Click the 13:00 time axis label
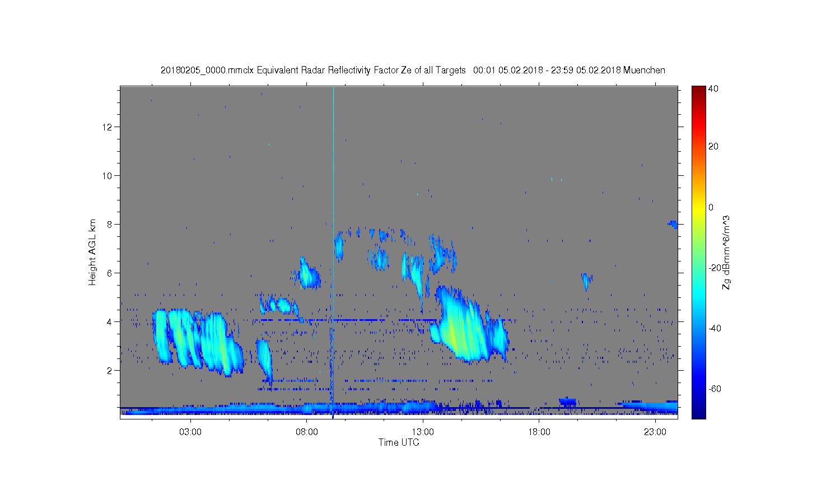The width and height of the screenshot is (840, 504). coord(423,432)
